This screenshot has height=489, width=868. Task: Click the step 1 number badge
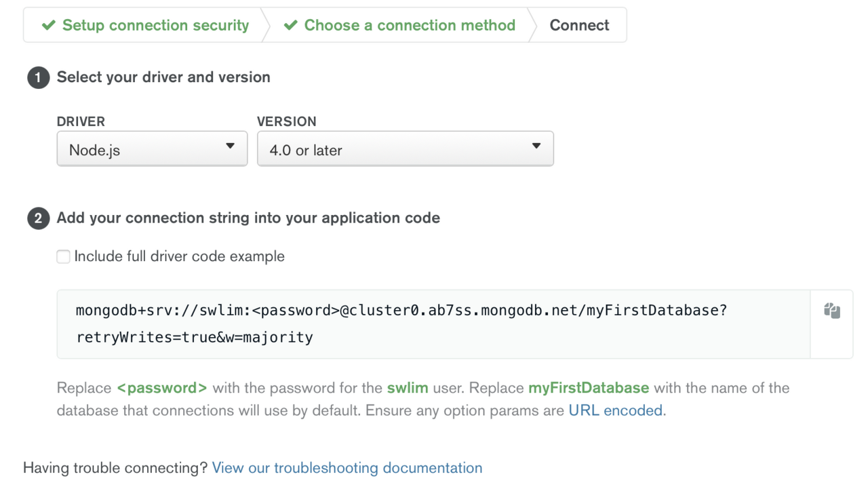tap(38, 77)
